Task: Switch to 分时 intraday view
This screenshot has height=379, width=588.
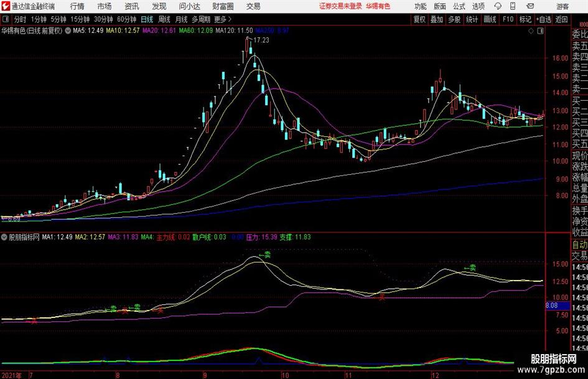Action: [21, 19]
